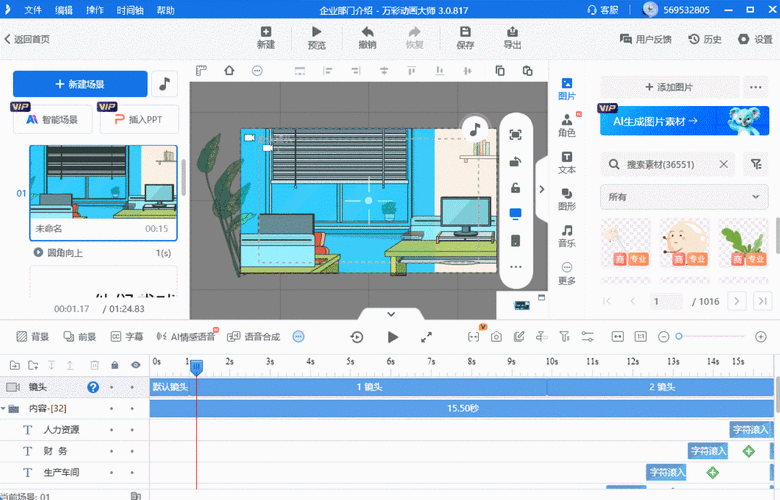Screen dimensions: 780x500
Task: Click the Export (导出) icon
Action: pyautogui.click(x=512, y=38)
